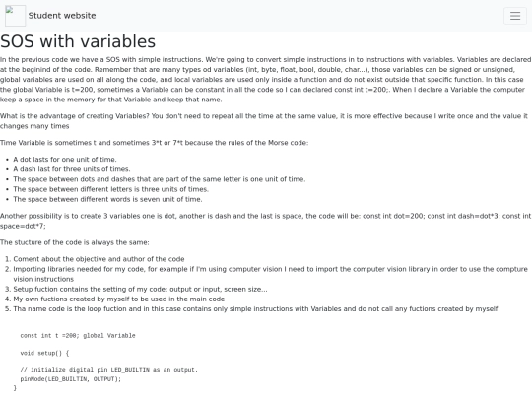The height and width of the screenshot is (399, 532).
Task: Click paragraph about creating 3 variables
Action: 266,221
